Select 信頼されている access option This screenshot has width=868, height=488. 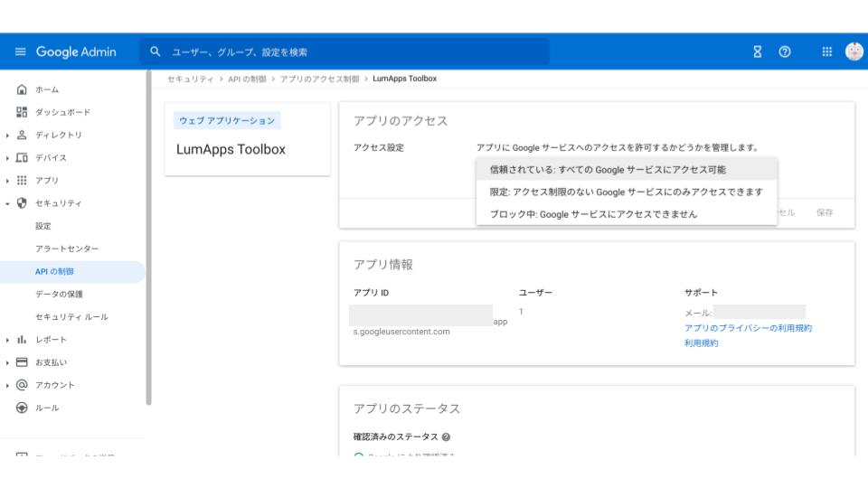626,169
